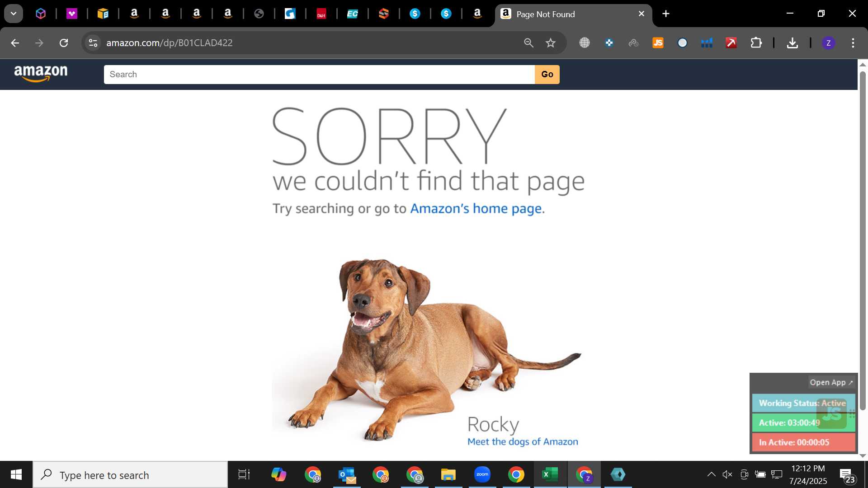
Task: Open Excel from the taskbar
Action: pos(550,474)
